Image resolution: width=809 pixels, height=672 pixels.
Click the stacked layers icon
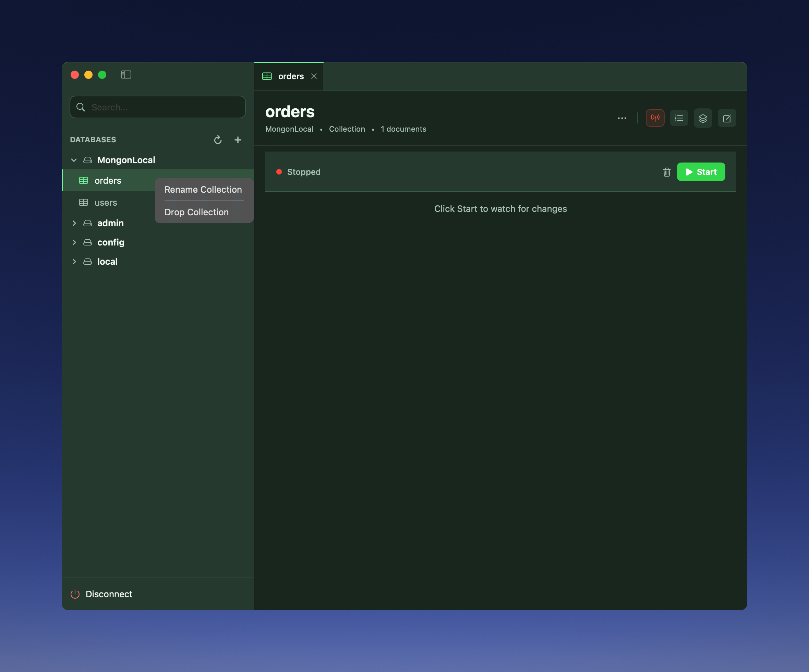point(703,118)
